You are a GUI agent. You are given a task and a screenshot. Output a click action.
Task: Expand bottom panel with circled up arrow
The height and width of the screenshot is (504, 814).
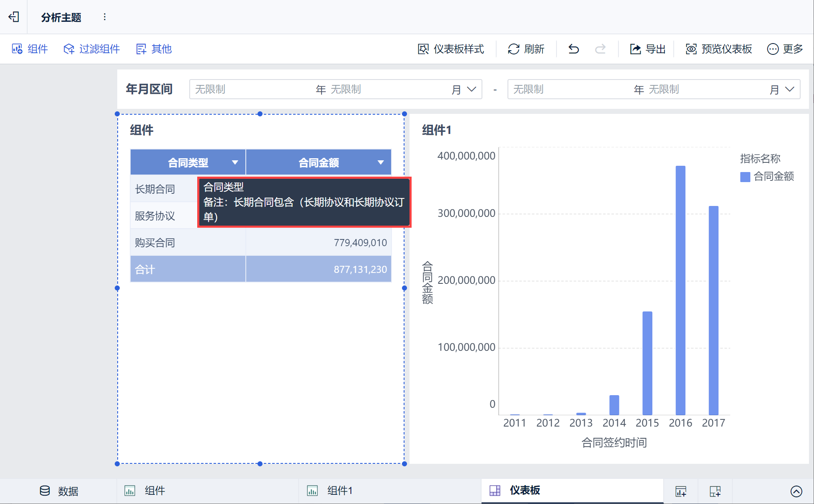point(796,491)
